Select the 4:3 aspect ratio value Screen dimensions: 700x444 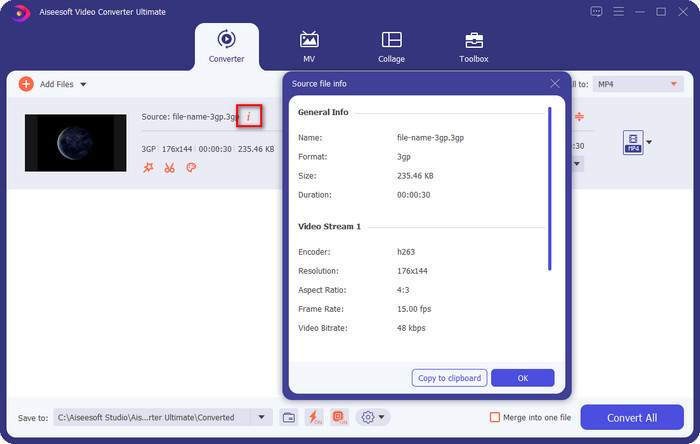pos(403,290)
